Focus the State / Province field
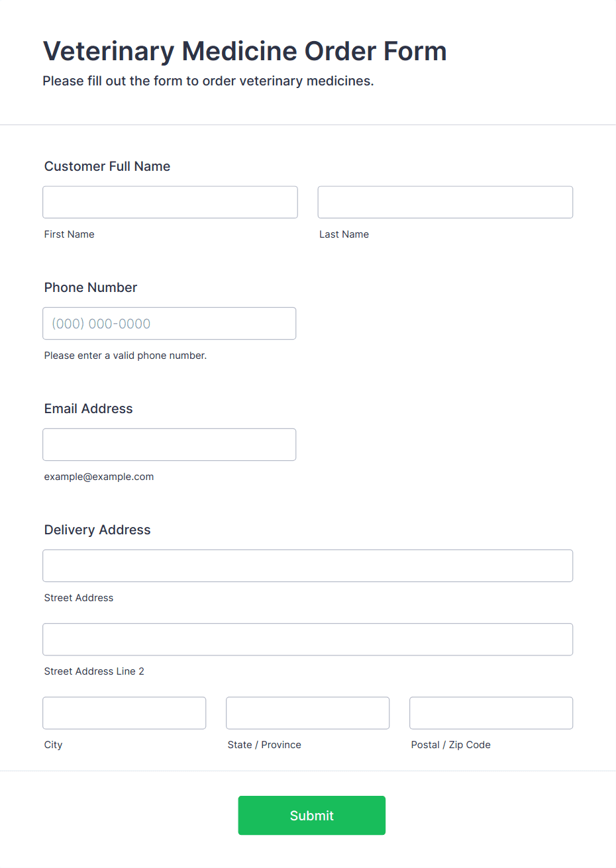 coord(308,712)
